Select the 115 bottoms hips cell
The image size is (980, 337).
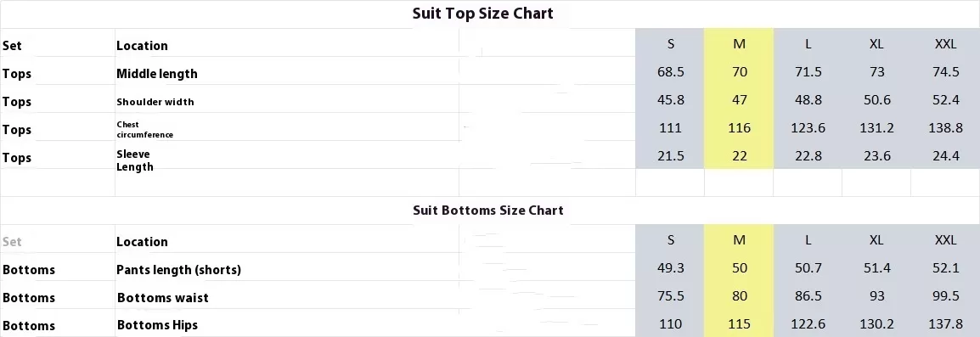740,324
